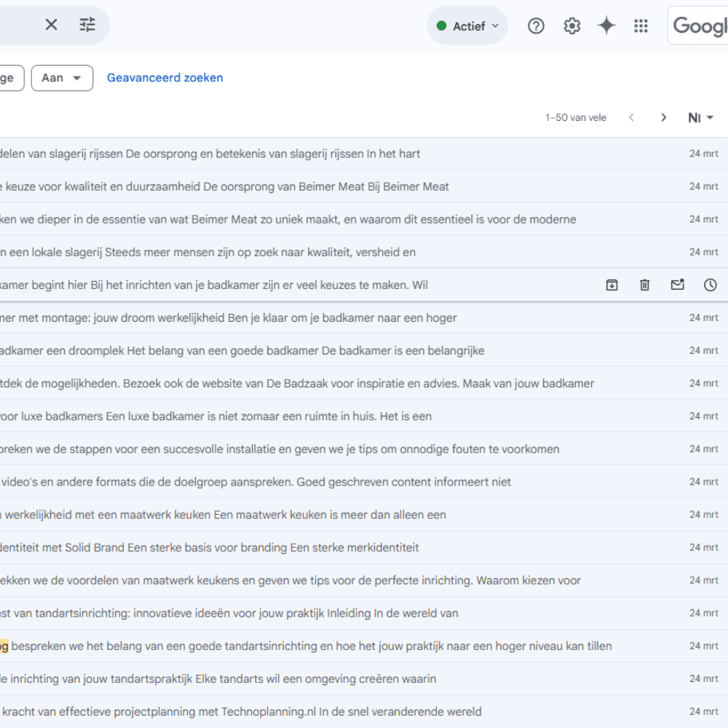Open the Actief status dropdown
728x728 pixels.
coord(467,26)
